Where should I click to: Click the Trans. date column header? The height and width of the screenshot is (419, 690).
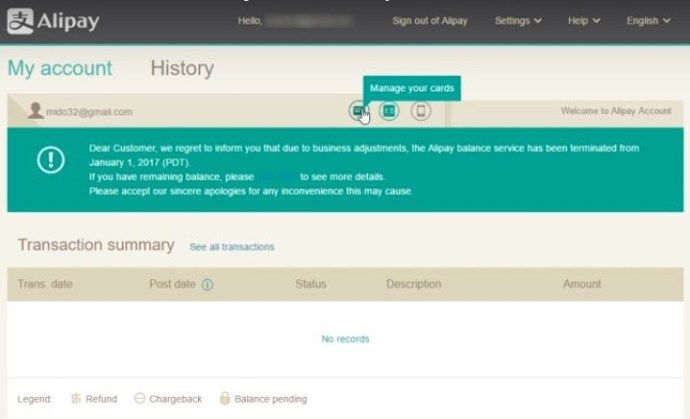45,285
